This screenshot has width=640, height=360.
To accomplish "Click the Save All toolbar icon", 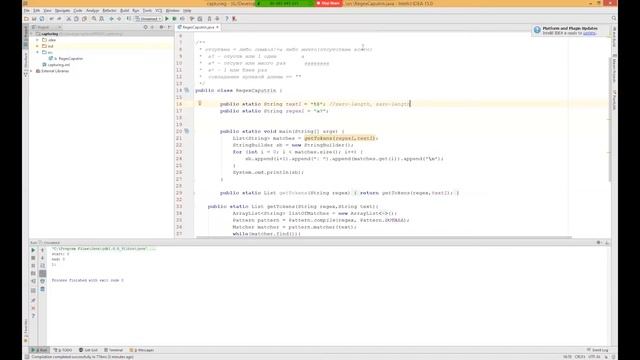I will click(34, 19).
